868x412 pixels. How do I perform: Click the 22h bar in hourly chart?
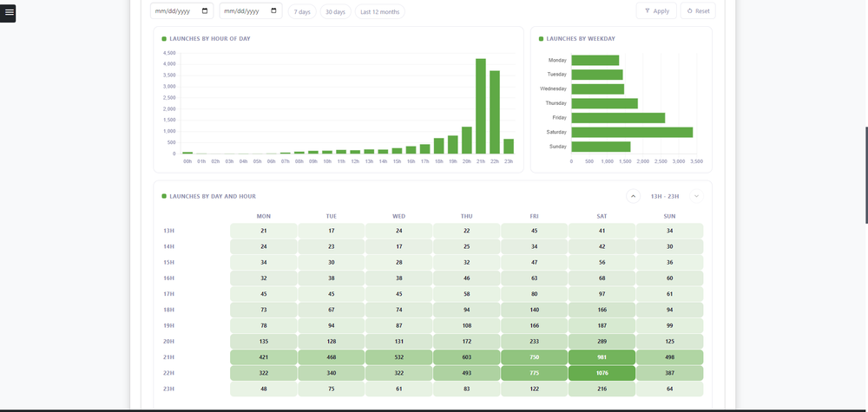(495, 112)
